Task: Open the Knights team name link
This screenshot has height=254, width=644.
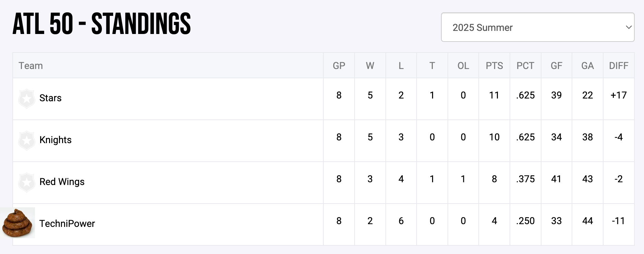Action: coord(56,140)
